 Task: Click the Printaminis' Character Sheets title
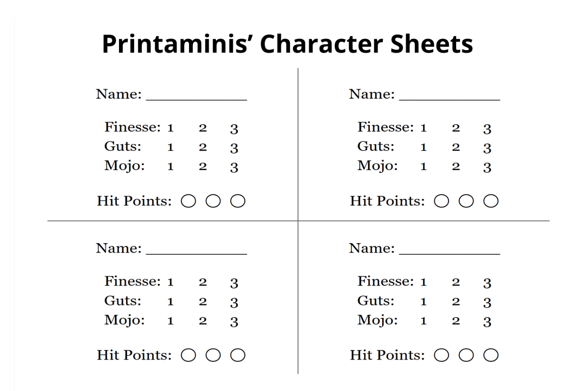click(287, 44)
